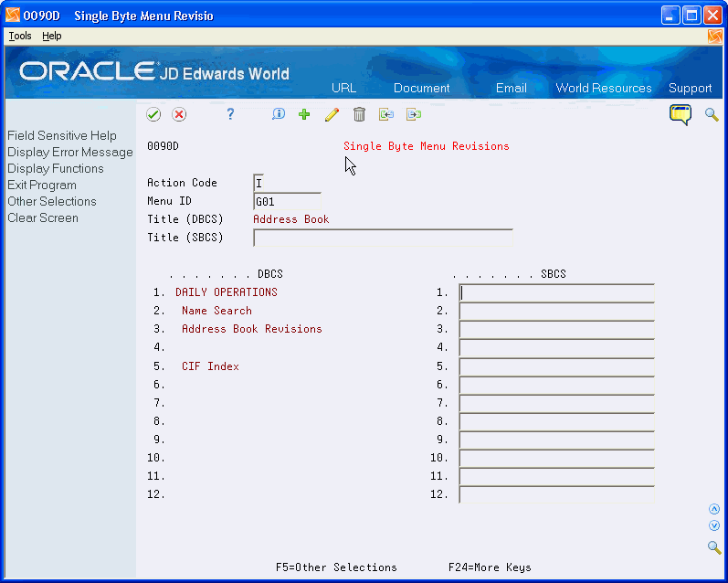
Task: Select the URL banner tab
Action: pyautogui.click(x=344, y=88)
